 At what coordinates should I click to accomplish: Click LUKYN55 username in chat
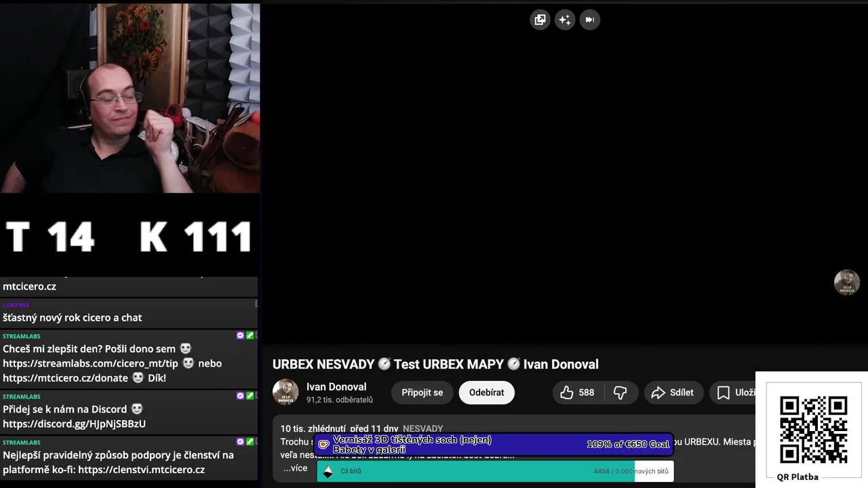tap(16, 305)
